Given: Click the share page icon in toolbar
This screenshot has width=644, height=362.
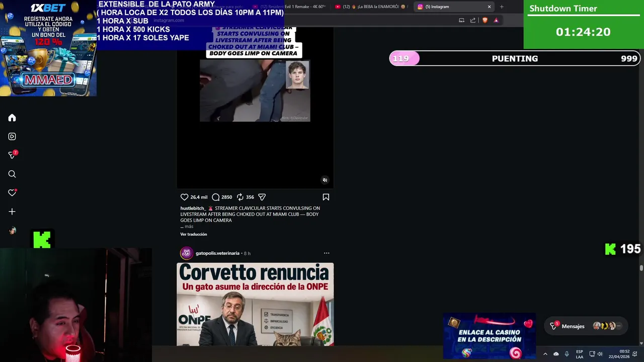Looking at the screenshot, I should tap(473, 20).
